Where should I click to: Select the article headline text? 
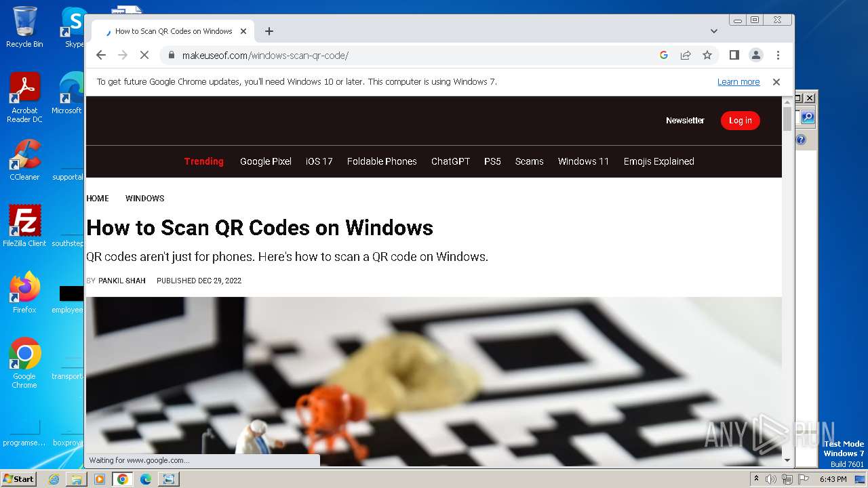tap(260, 228)
